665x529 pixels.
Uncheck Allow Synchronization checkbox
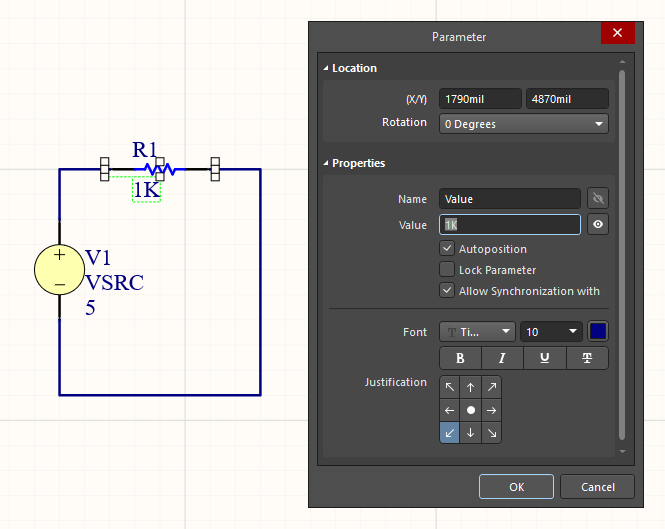[x=447, y=291]
